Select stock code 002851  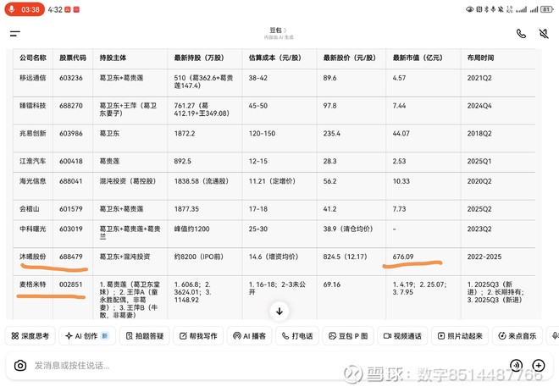coord(71,284)
